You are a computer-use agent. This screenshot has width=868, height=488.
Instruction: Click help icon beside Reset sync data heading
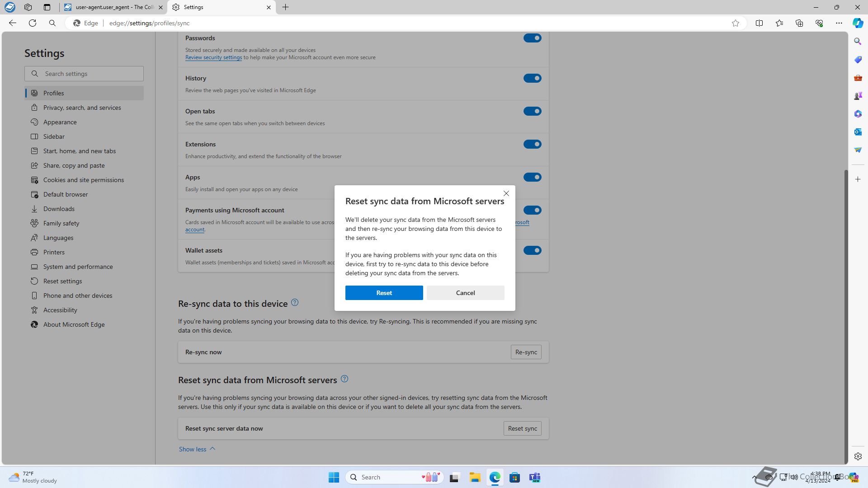coord(344,379)
